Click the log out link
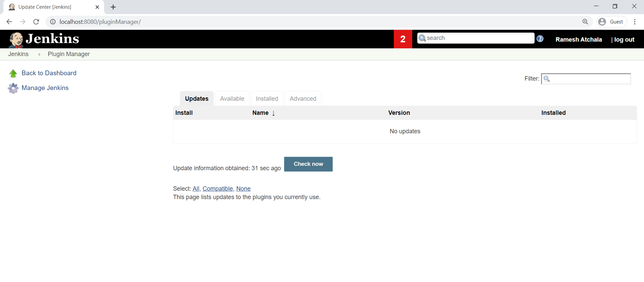Image resolution: width=644 pixels, height=282 pixels. (x=624, y=40)
